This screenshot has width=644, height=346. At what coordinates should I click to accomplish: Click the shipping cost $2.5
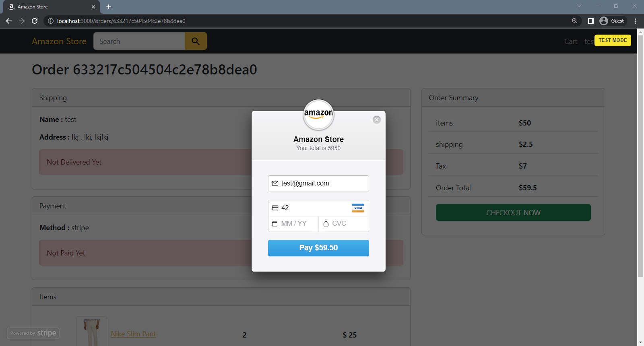(526, 144)
